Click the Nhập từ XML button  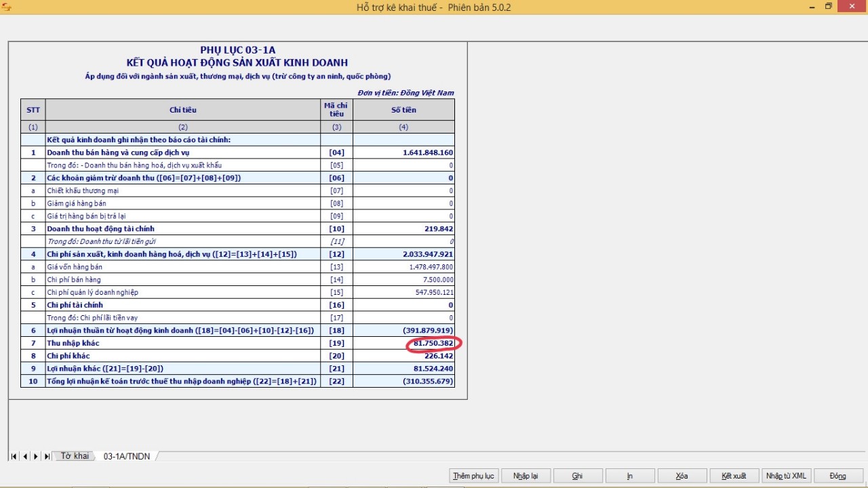tap(786, 476)
